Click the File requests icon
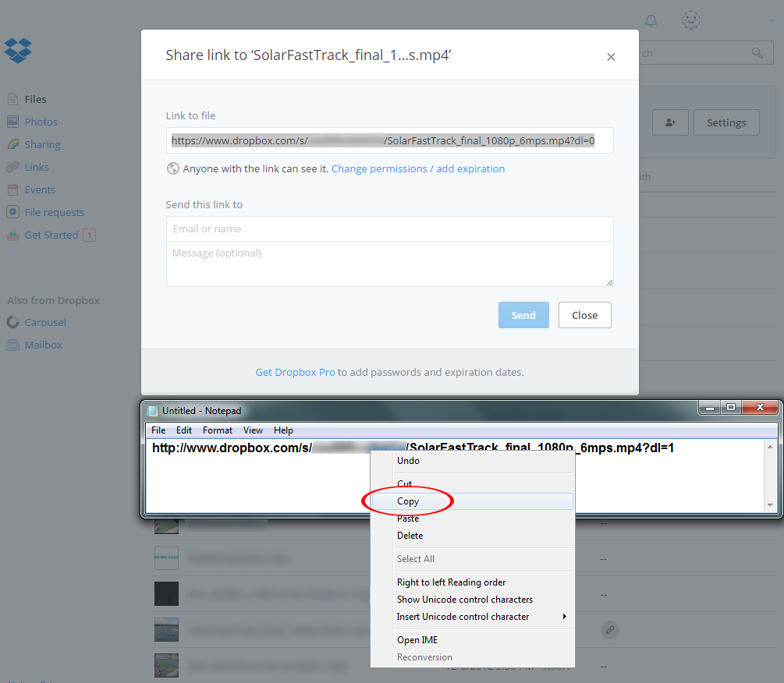 coord(13,212)
